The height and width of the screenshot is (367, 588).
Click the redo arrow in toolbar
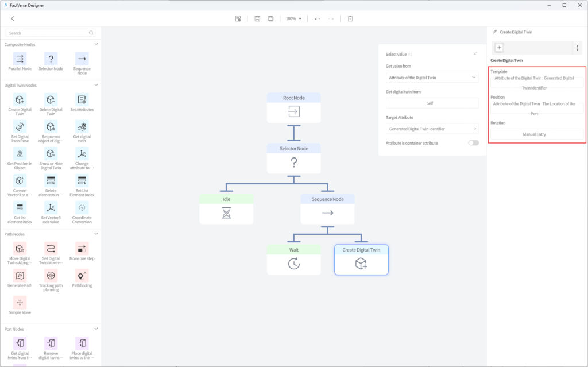click(x=331, y=19)
